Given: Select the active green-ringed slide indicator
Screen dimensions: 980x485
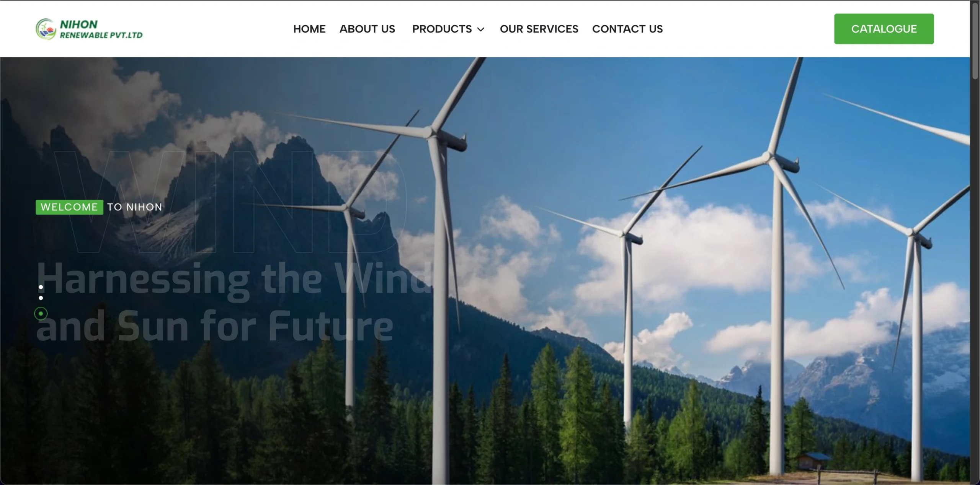Looking at the screenshot, I should tap(41, 314).
